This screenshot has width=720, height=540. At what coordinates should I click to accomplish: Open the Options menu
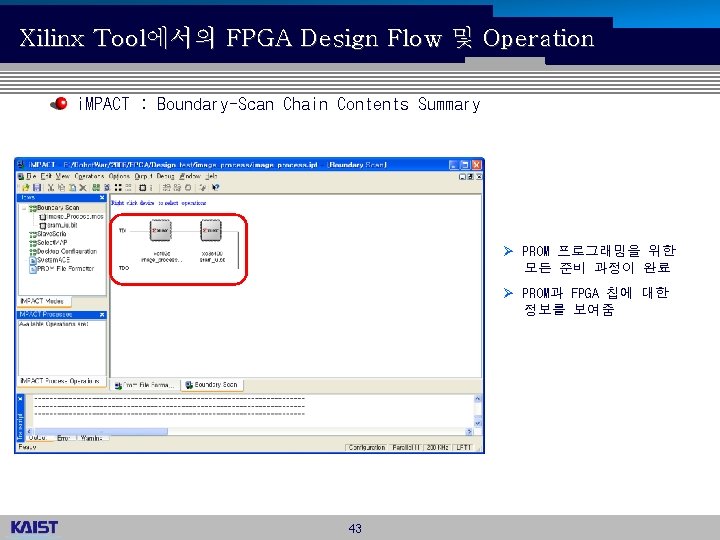click(119, 176)
